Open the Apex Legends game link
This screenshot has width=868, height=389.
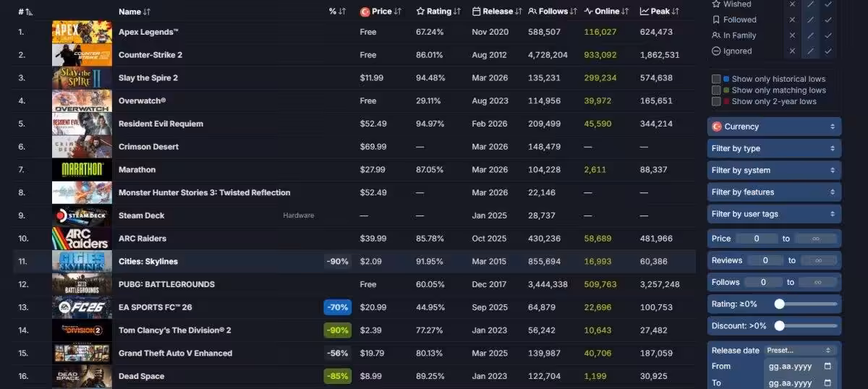click(148, 33)
